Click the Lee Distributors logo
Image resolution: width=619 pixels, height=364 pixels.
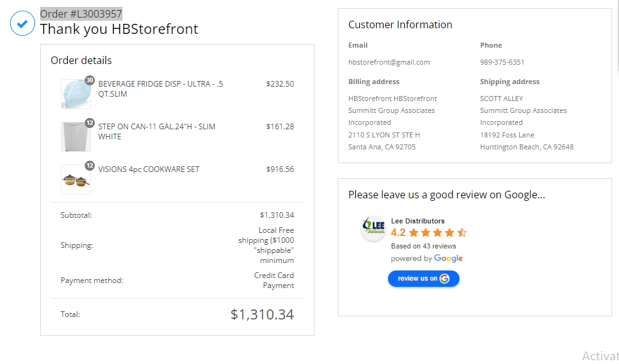pos(374,228)
